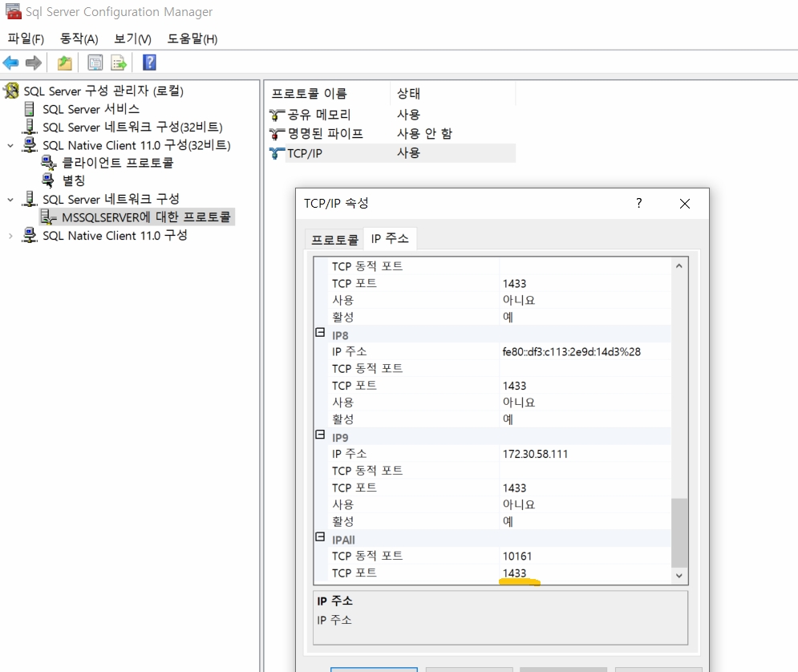The height and width of the screenshot is (672, 798).
Task: Select the 명명된 파이프 protocol row
Action: (391, 134)
